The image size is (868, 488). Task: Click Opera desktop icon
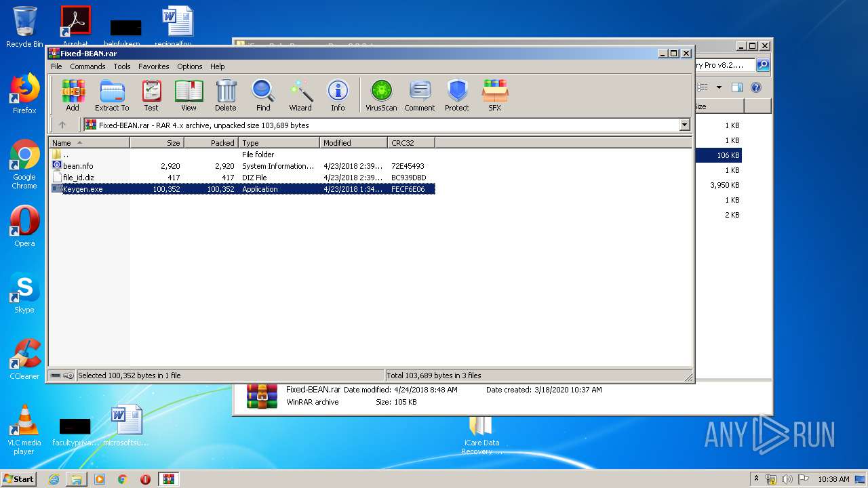(24, 226)
